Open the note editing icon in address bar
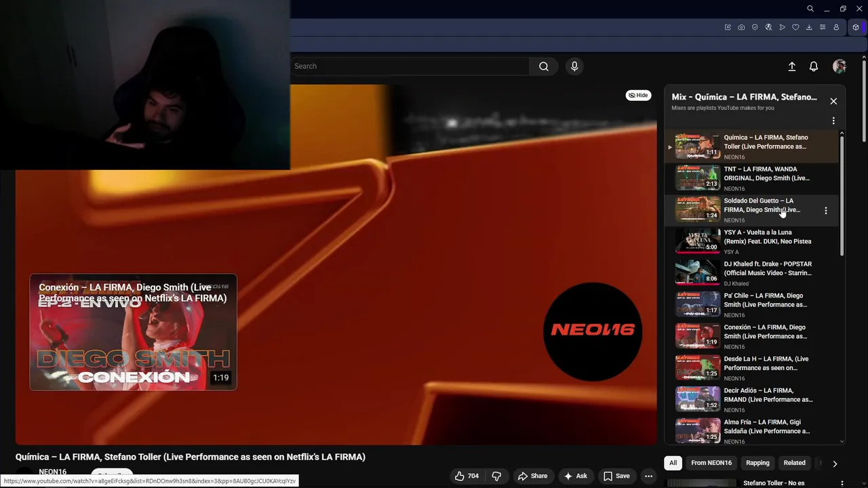Screen dimensions: 868x488 pos(728,27)
